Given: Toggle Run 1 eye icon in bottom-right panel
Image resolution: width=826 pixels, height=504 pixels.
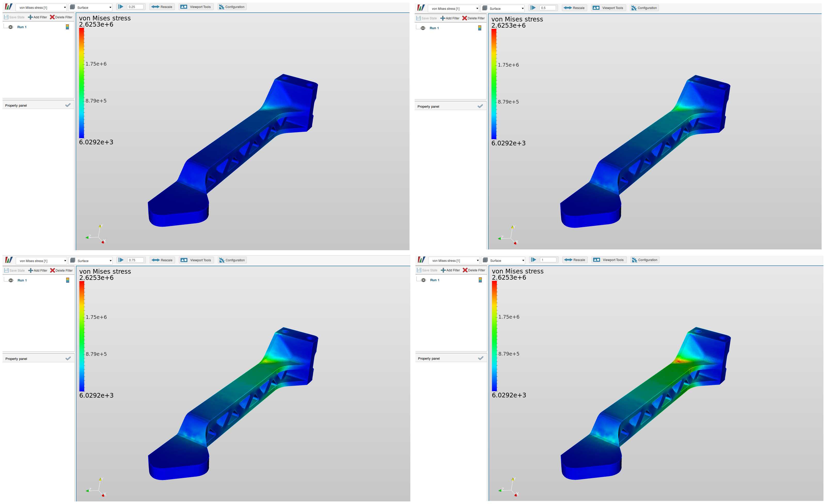Looking at the screenshot, I should click(x=423, y=280).
